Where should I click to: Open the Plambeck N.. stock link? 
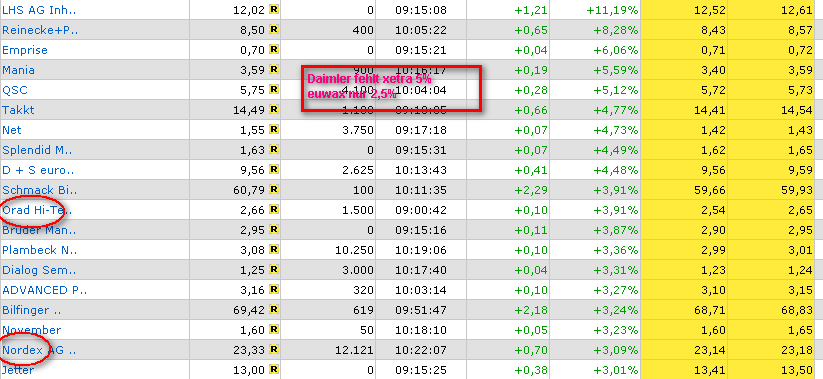click(40, 250)
